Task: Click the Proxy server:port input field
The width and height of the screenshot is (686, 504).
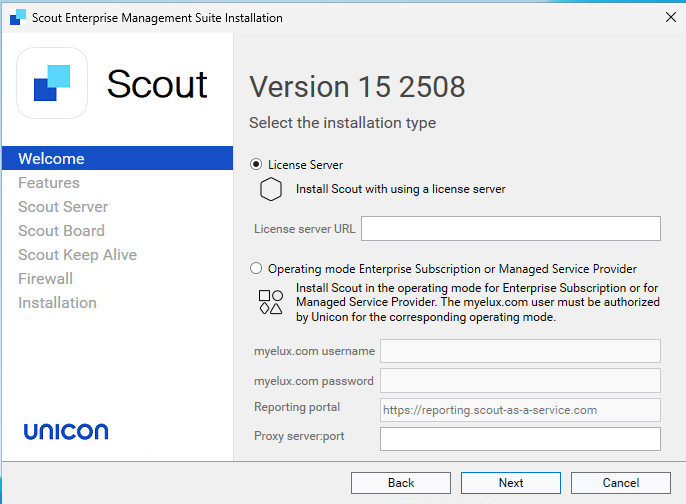Action: click(520, 439)
